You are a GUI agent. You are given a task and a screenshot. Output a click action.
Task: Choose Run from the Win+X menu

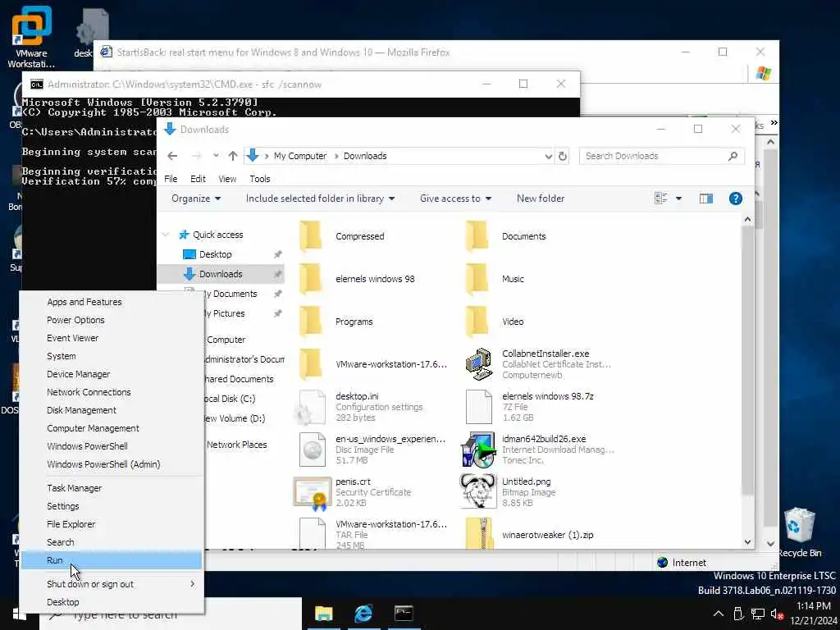coord(112,560)
